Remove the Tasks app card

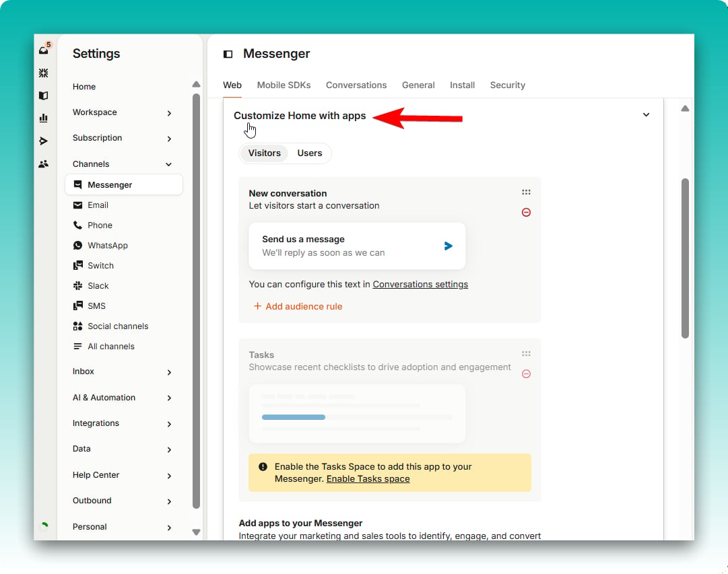[526, 374]
